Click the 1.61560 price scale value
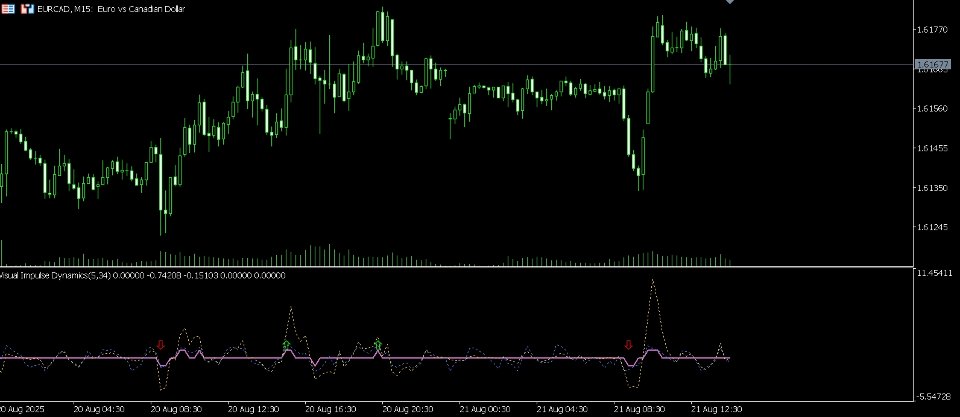This screenshot has height=417, width=960. tap(932, 108)
